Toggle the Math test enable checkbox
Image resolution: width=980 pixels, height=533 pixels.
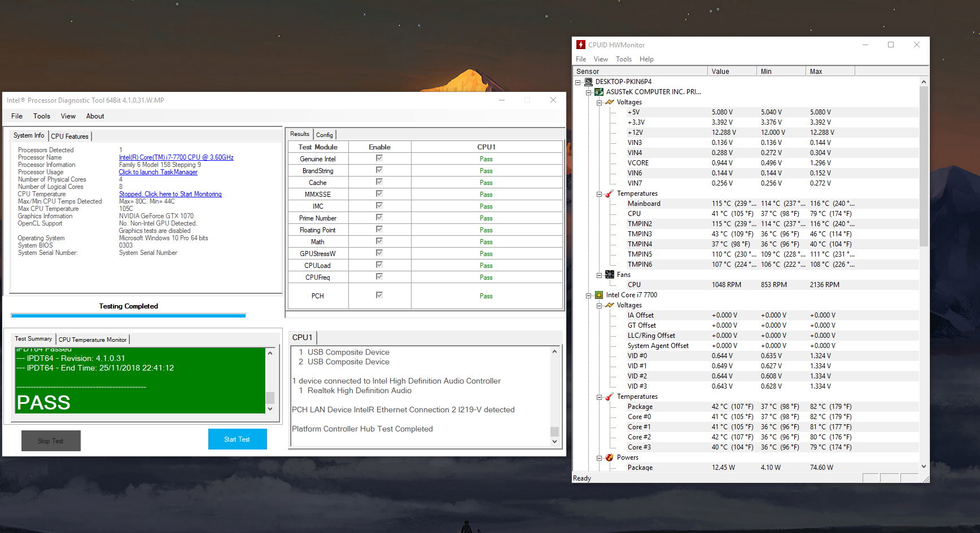(x=379, y=241)
